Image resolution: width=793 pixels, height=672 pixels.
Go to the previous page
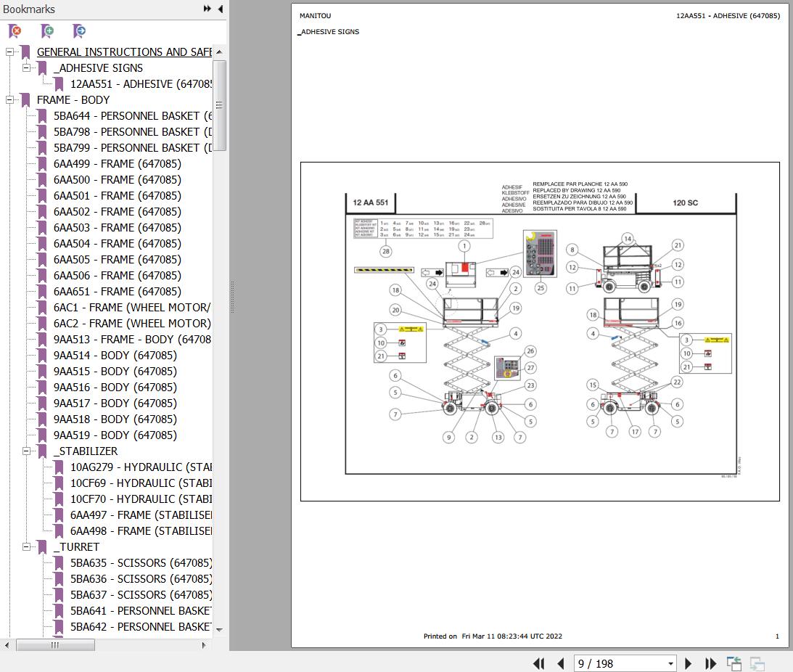click(560, 663)
